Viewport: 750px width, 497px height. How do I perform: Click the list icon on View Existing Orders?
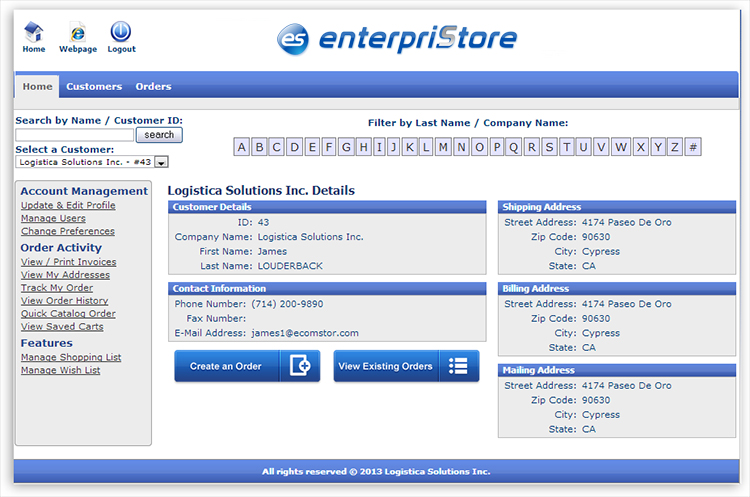[x=458, y=366]
